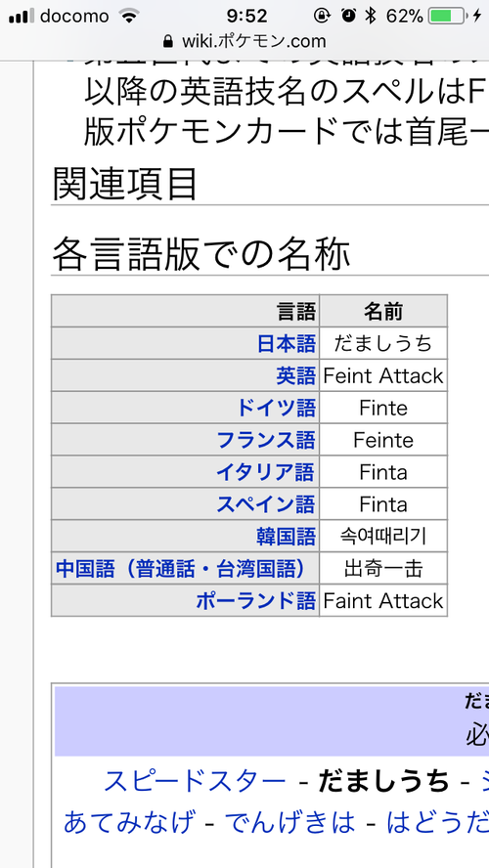
Task: Open the 日本語 language link
Action: click(287, 344)
